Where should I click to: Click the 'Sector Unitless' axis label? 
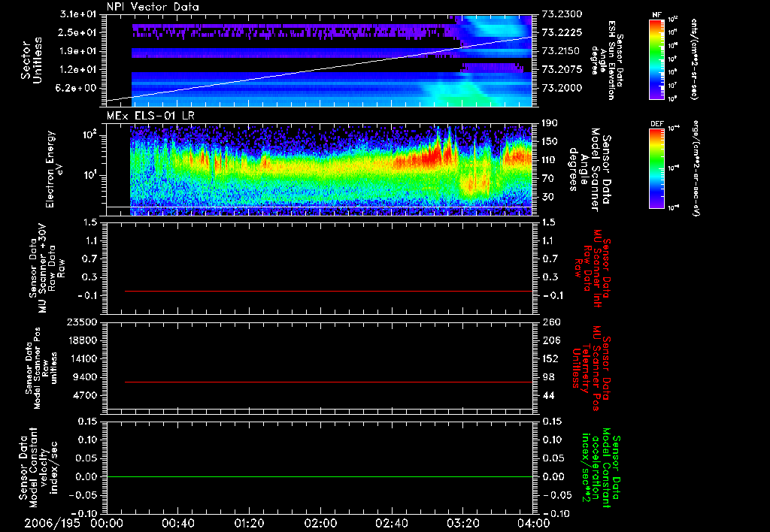point(32,60)
